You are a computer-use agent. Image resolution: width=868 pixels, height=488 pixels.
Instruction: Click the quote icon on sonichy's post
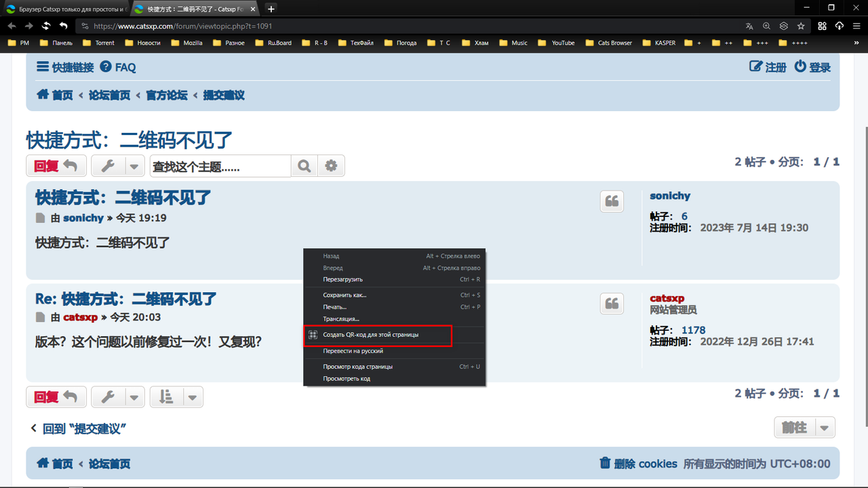[x=612, y=201]
